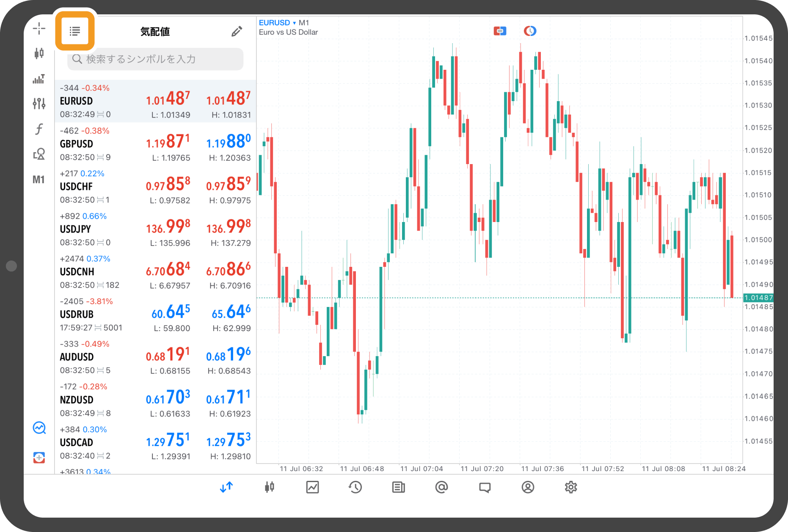Select the GBPUSD quote row

(155, 144)
